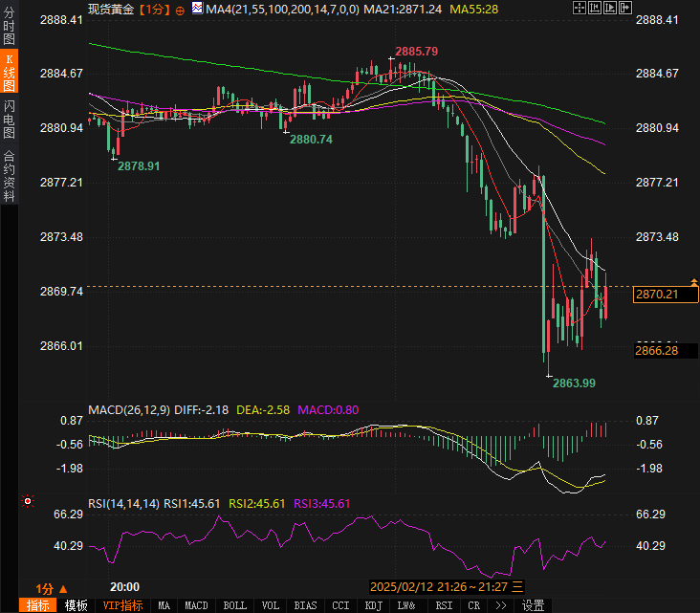
Task: Apply the RSI indicator from bottom bar
Action: pos(444,605)
